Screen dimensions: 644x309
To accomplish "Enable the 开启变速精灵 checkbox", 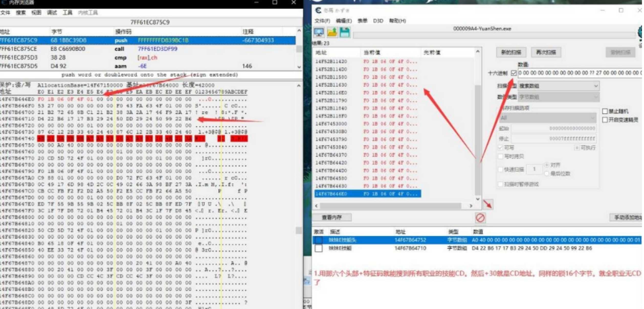I will (x=605, y=120).
